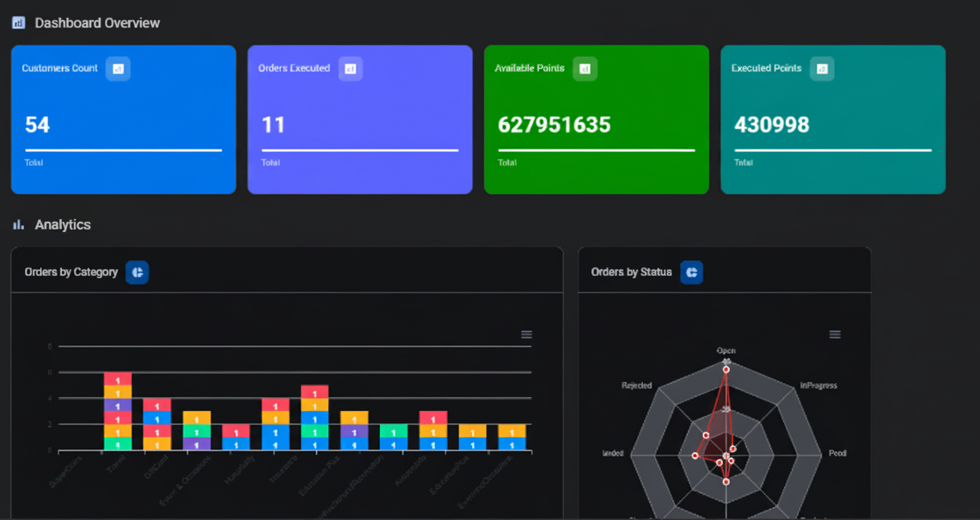Image resolution: width=980 pixels, height=520 pixels.
Task: Click the Rejected label on the radar chart
Action: click(635, 385)
